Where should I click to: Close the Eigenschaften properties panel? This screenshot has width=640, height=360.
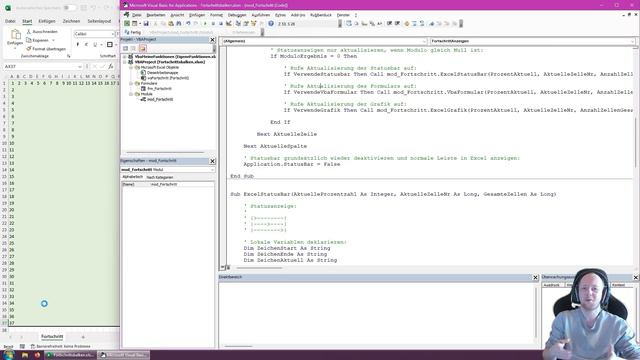pyautogui.click(x=212, y=161)
